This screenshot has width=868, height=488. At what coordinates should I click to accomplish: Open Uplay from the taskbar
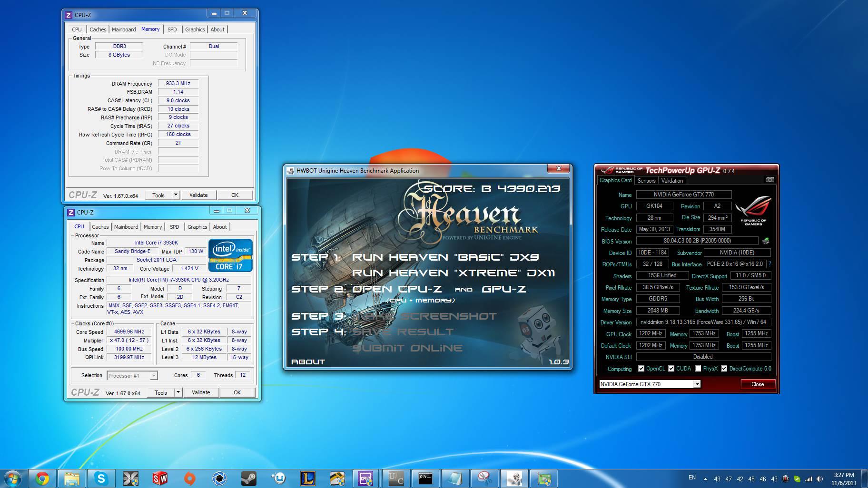[x=278, y=478]
